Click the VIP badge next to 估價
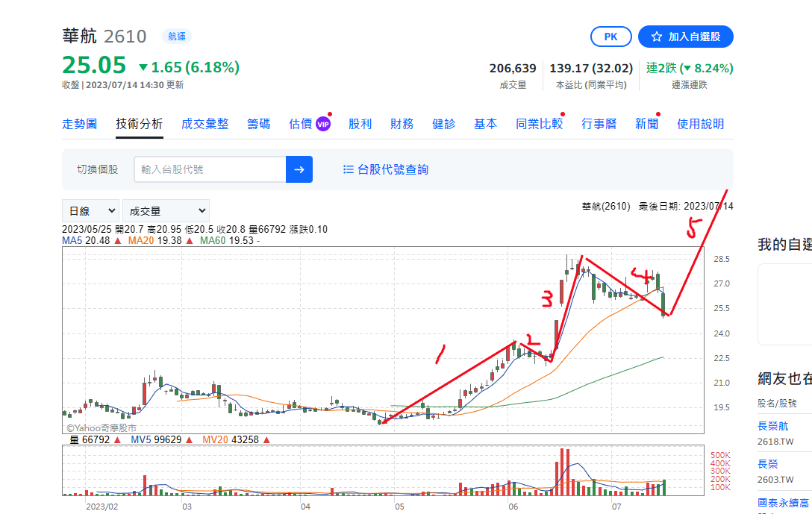 [x=323, y=125]
